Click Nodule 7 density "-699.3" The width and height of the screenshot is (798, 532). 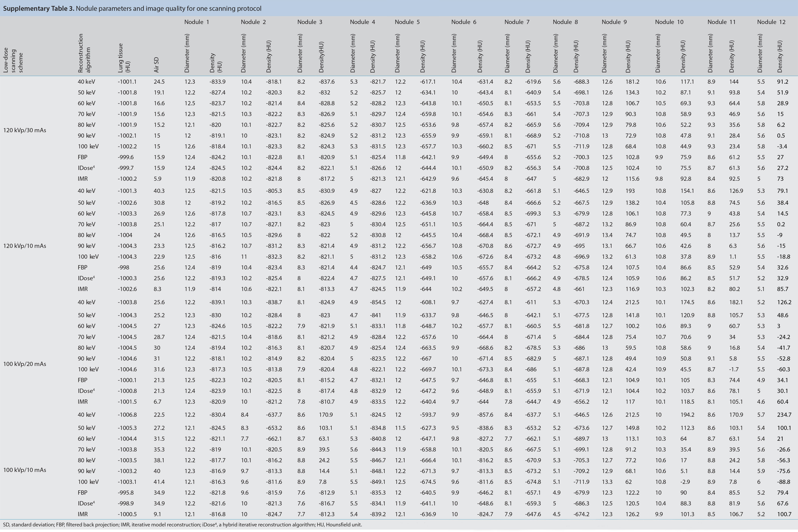(x=533, y=214)
